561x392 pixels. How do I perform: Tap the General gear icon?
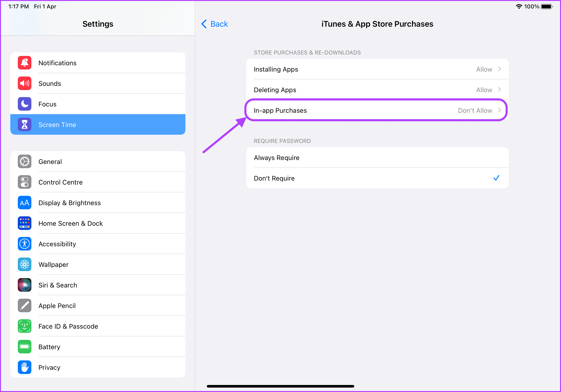[24, 161]
